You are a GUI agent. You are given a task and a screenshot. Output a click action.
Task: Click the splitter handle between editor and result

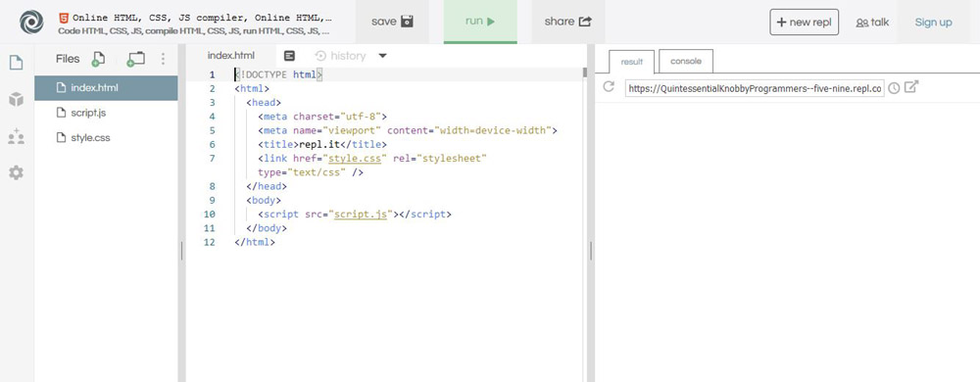click(591, 251)
